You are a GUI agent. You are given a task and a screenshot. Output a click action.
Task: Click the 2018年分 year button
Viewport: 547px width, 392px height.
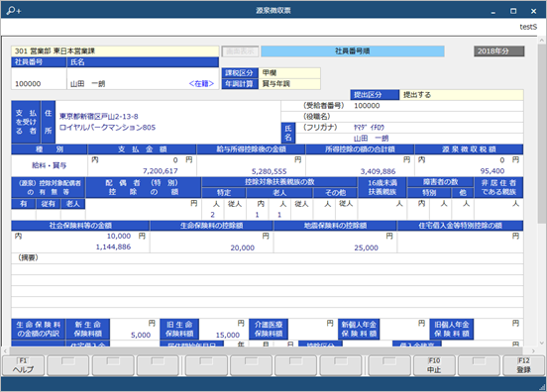[498, 51]
